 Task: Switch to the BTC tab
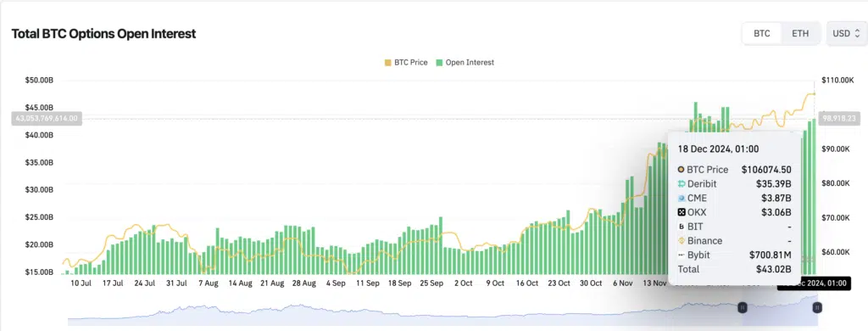click(762, 33)
